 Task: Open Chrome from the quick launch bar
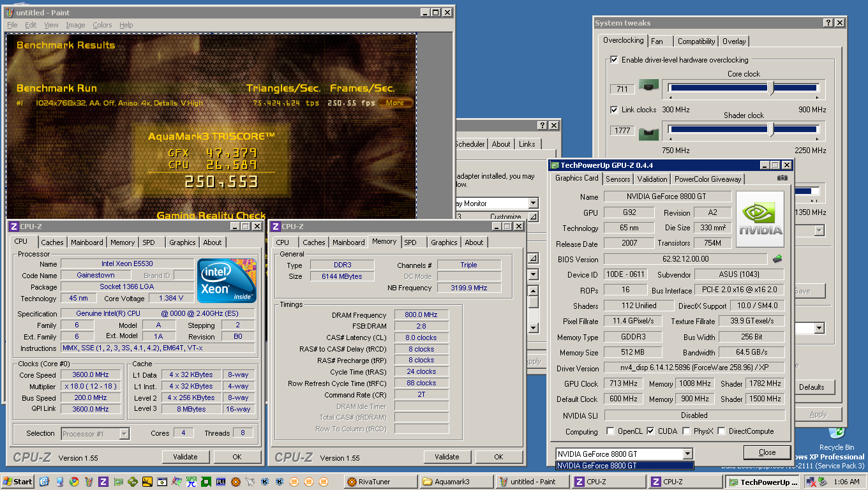click(74, 482)
